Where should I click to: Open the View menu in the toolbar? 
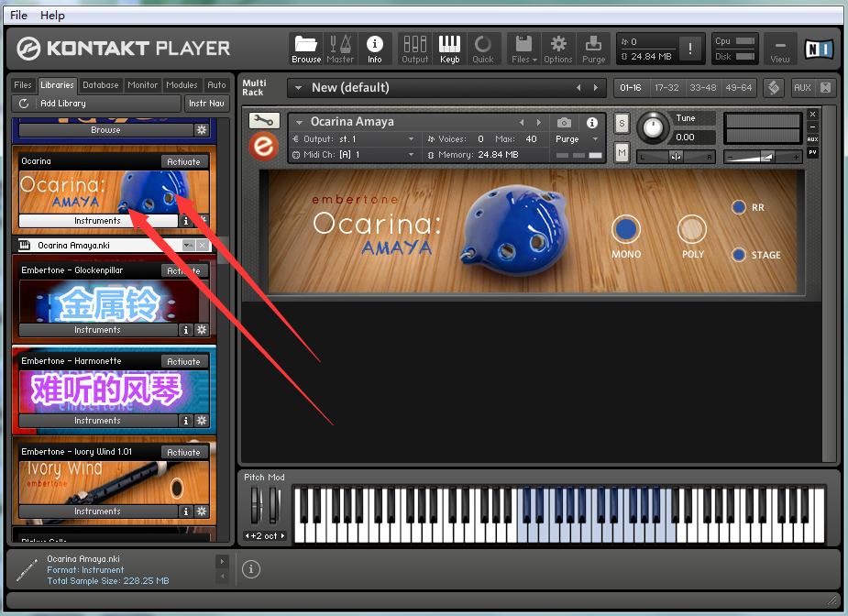click(x=780, y=49)
